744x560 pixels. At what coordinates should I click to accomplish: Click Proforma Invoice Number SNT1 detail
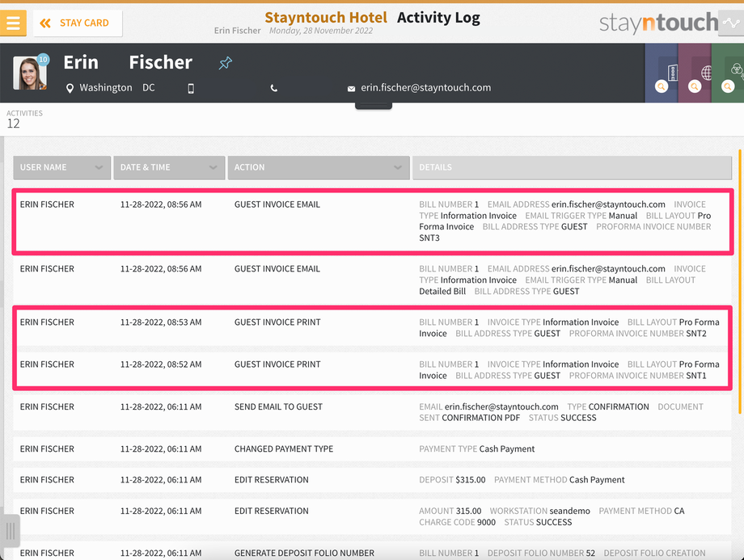(x=638, y=376)
